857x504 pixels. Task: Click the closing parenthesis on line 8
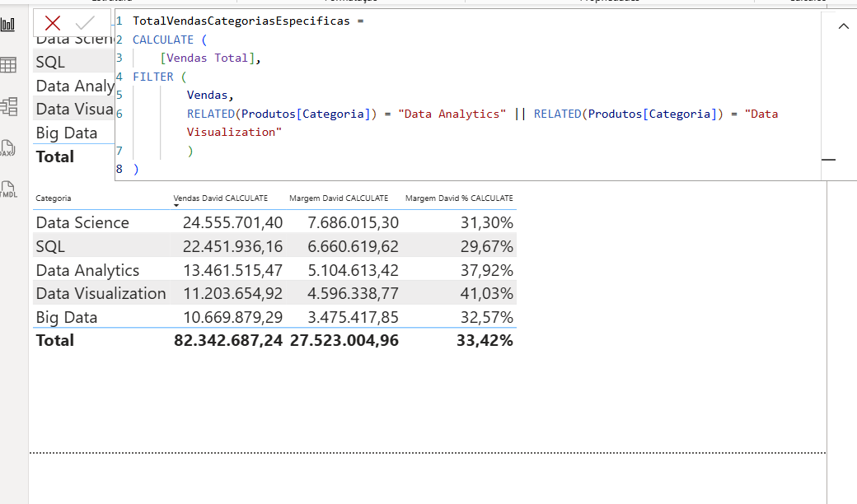click(x=136, y=170)
